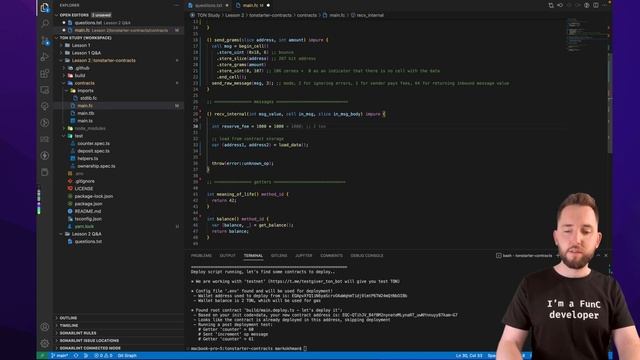Open main.tlb in the file tree
The height and width of the screenshot is (360, 640).
[x=85, y=113]
